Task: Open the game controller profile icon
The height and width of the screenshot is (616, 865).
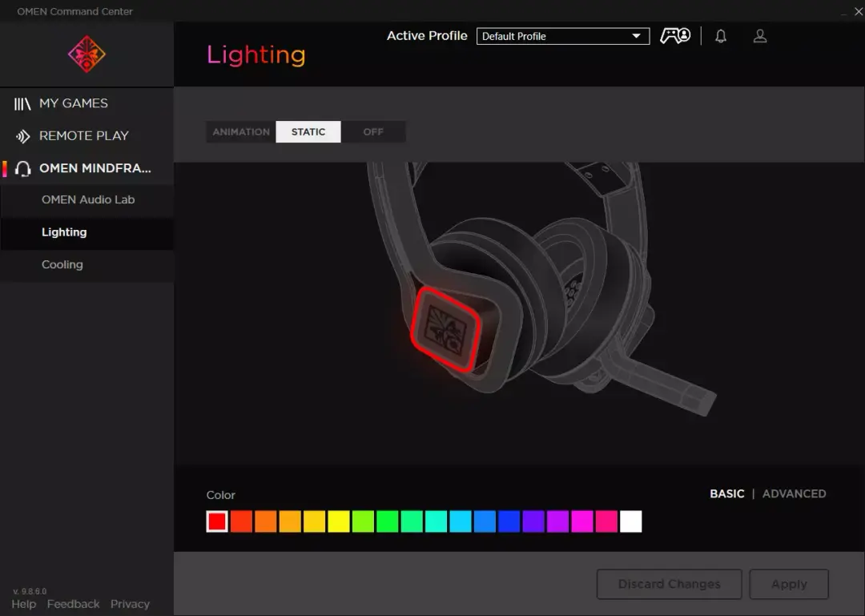Action: 675,36
